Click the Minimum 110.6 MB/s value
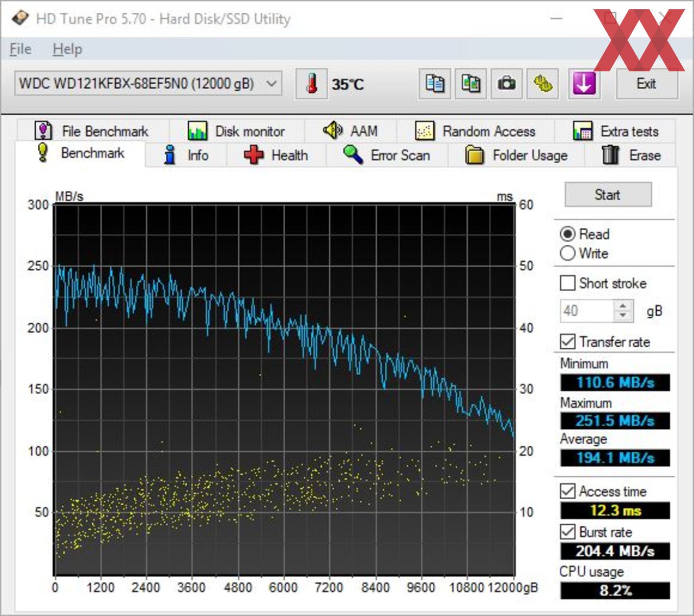The width and height of the screenshot is (694, 616). tap(615, 382)
